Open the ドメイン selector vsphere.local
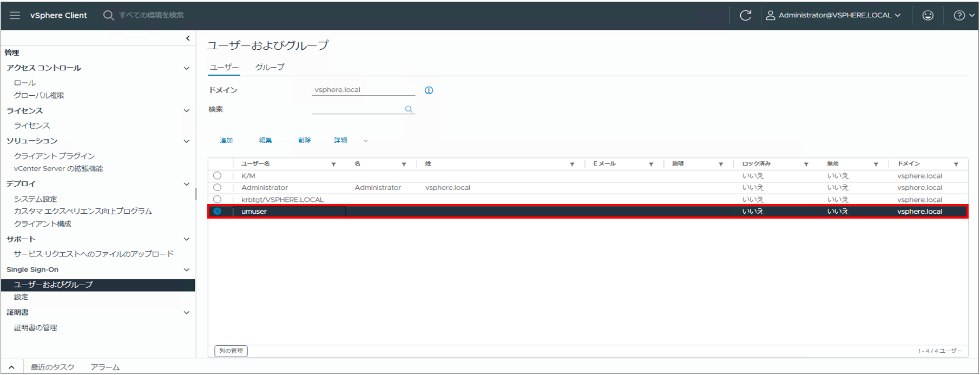Image resolution: width=980 pixels, height=375 pixels. [x=363, y=90]
